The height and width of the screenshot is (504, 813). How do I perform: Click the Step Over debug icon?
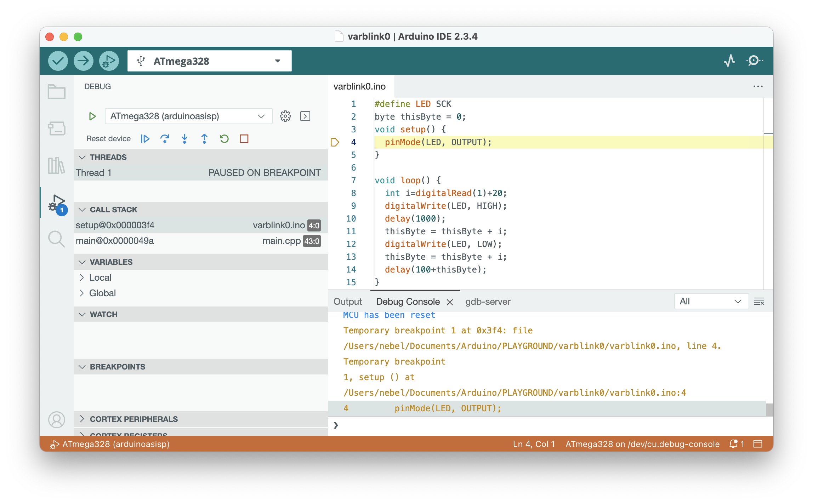(x=165, y=139)
